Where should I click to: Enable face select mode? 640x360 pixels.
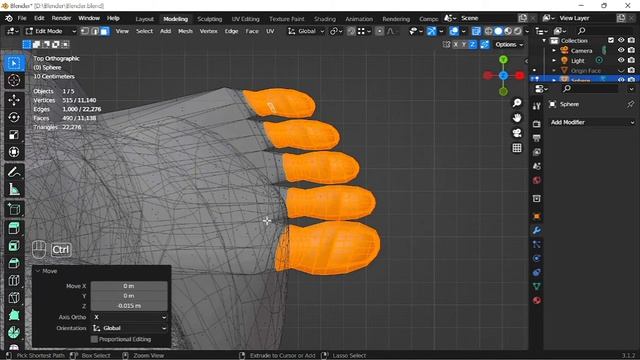tap(105, 31)
